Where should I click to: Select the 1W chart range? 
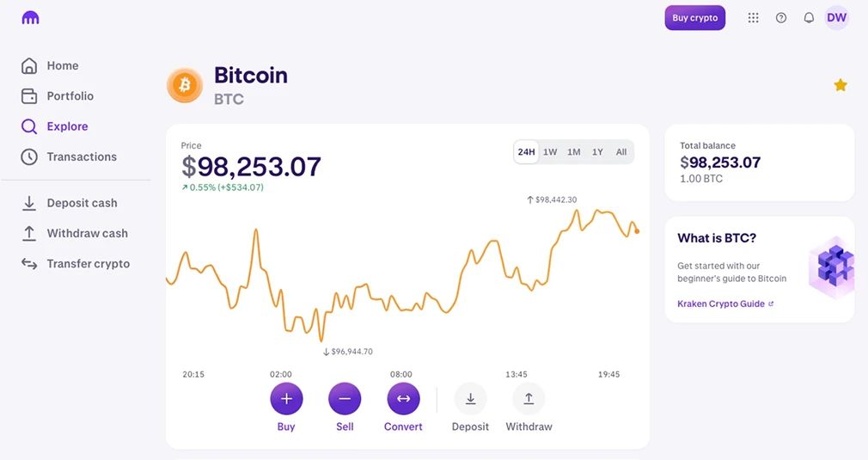[x=550, y=151]
